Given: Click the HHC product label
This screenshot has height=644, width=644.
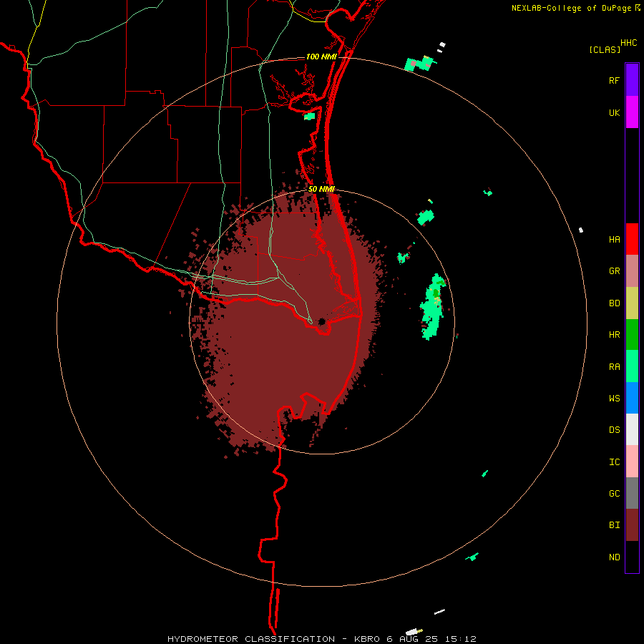Looking at the screenshot, I should 629,43.
